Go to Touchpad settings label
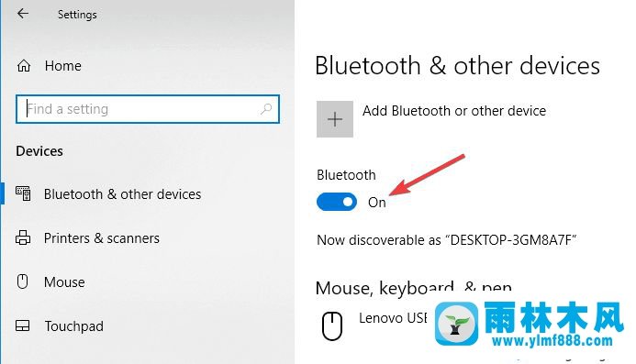 tap(73, 325)
